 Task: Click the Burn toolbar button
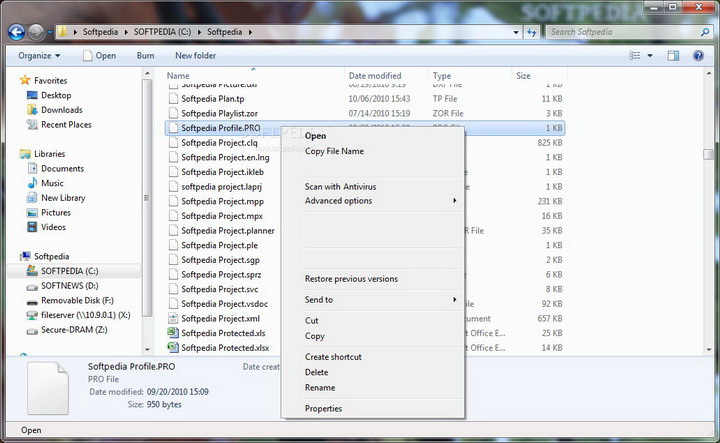click(146, 56)
